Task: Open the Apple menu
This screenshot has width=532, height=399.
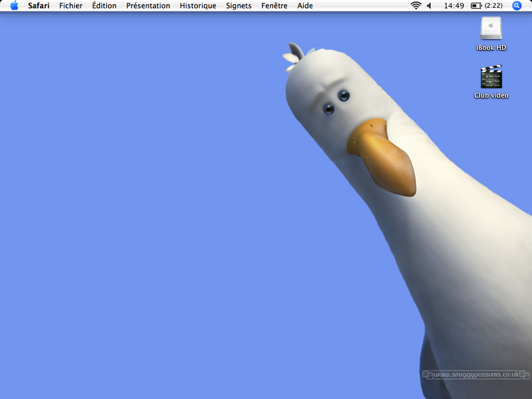Action: pyautogui.click(x=14, y=5)
